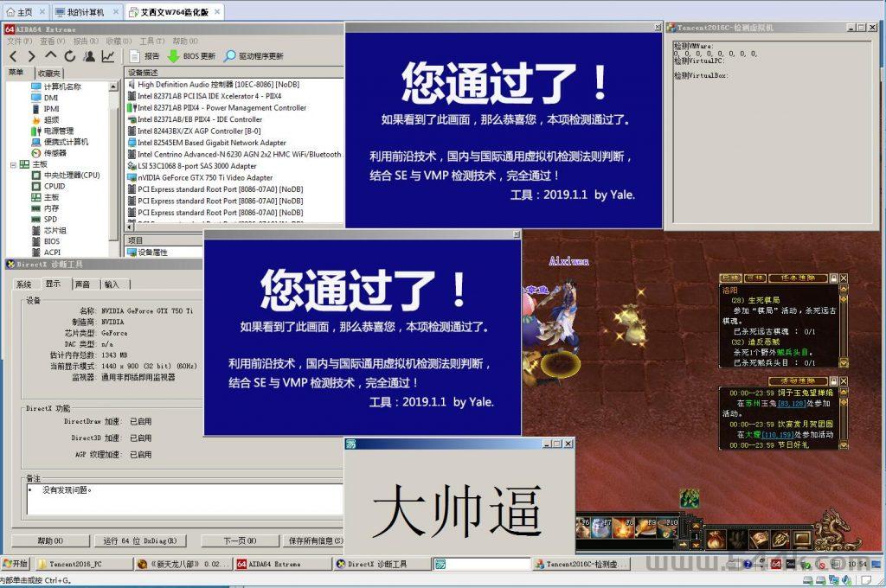The width and height of the screenshot is (886, 588).
Task: Open the AIDA64 user manager icon
Action: point(88,56)
